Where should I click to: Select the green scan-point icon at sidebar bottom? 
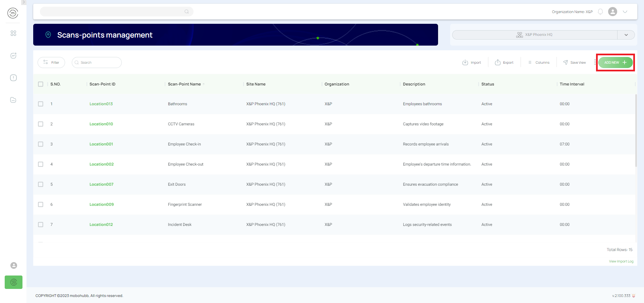click(13, 282)
